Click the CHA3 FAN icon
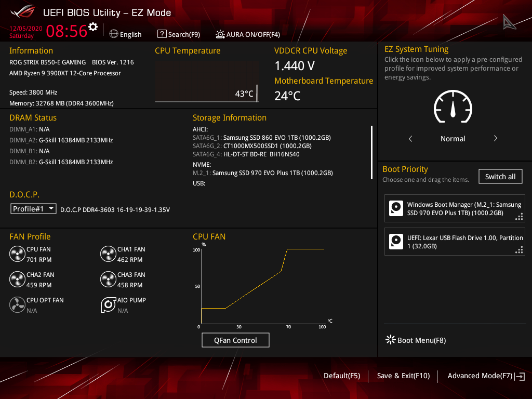The image size is (532, 399). click(x=108, y=279)
